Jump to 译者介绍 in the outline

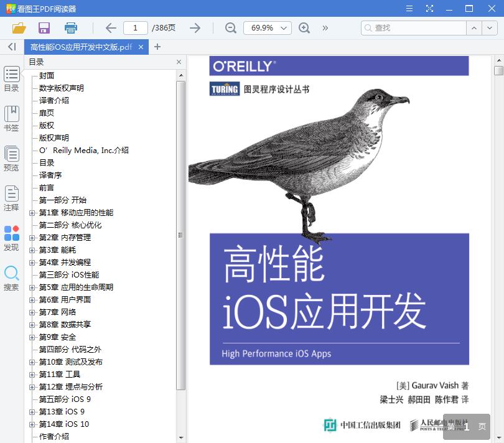pos(54,100)
